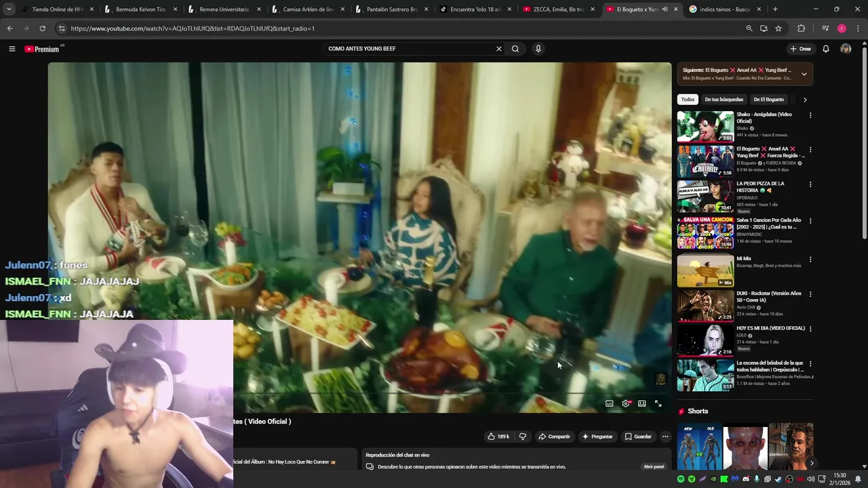Save the video with Guardar
The width and height of the screenshot is (868, 488).
(x=638, y=436)
